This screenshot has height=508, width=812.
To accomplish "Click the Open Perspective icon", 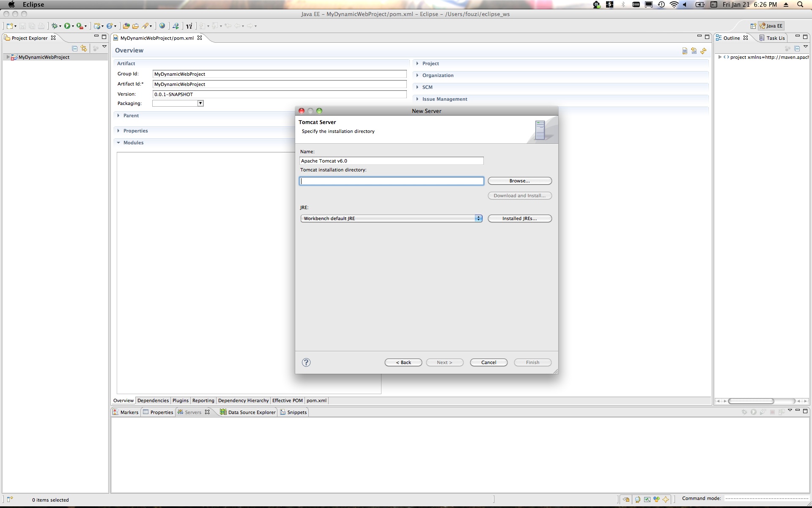I will point(753,26).
